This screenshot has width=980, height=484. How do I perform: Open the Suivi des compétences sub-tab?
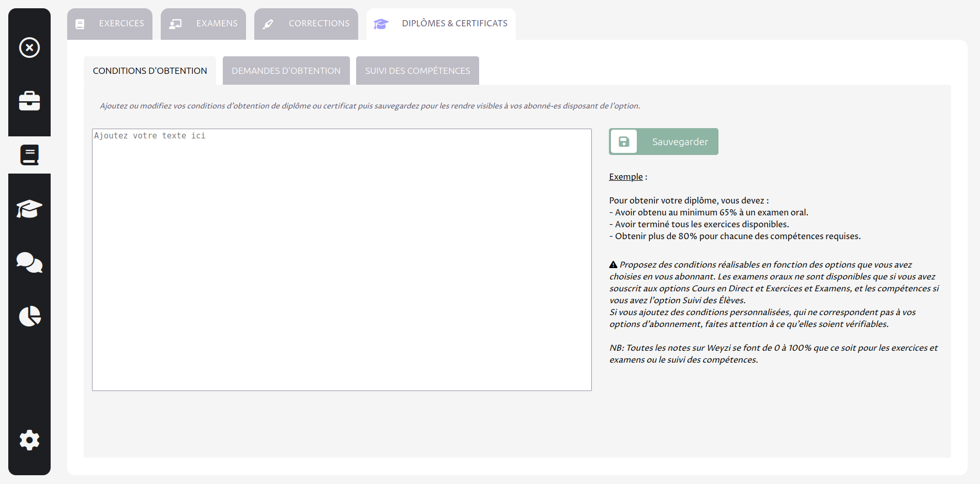417,71
